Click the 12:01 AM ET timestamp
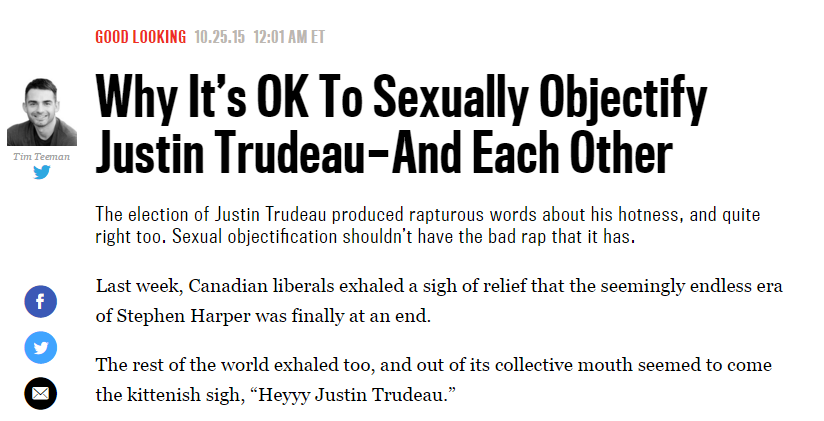The height and width of the screenshot is (421, 824). point(290,37)
